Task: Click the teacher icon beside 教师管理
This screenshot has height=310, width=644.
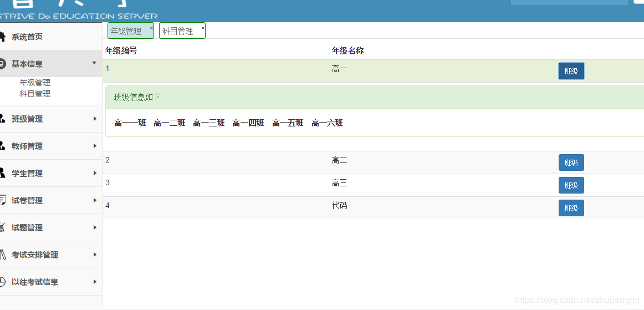Action: pos(2,146)
